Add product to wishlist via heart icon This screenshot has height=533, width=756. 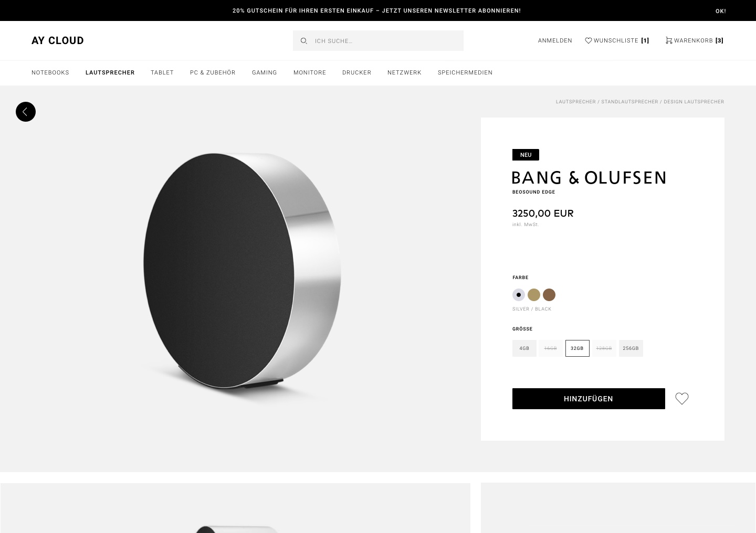(x=682, y=399)
